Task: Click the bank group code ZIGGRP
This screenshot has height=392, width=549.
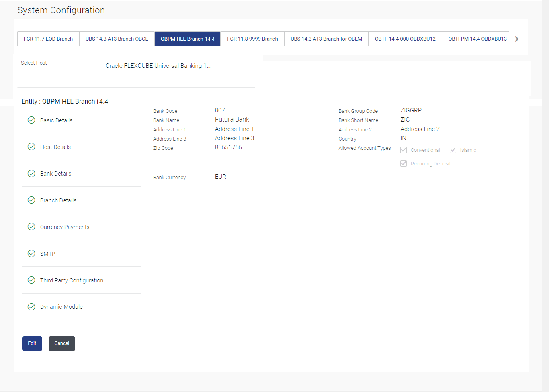Action: [x=411, y=110]
